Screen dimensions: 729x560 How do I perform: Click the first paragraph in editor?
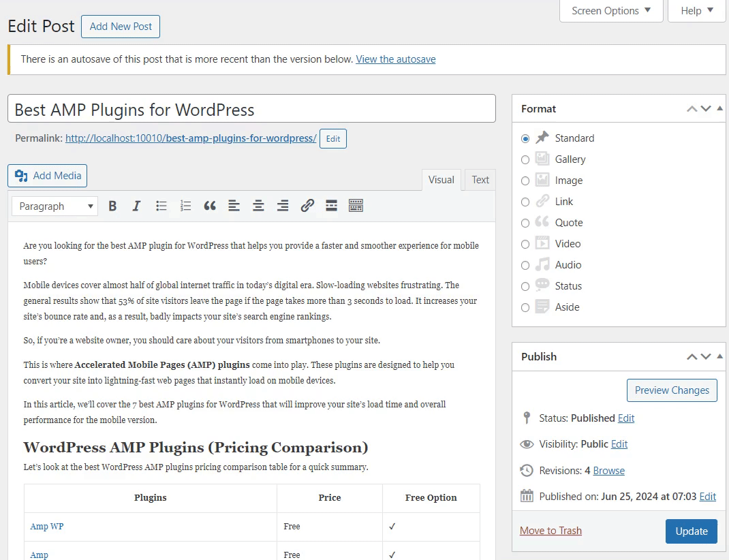point(251,253)
